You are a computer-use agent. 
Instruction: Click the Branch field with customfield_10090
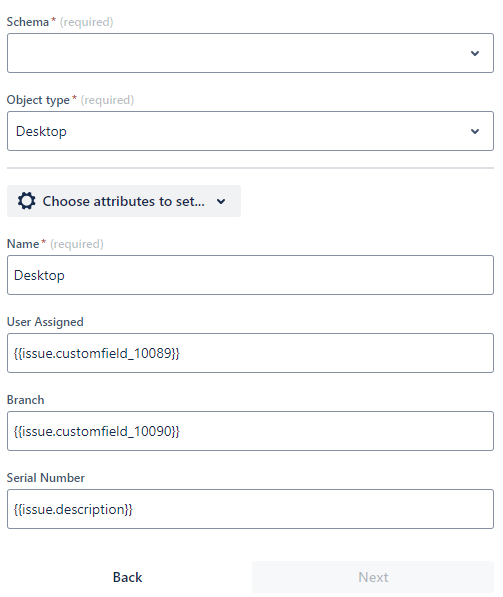(x=250, y=431)
